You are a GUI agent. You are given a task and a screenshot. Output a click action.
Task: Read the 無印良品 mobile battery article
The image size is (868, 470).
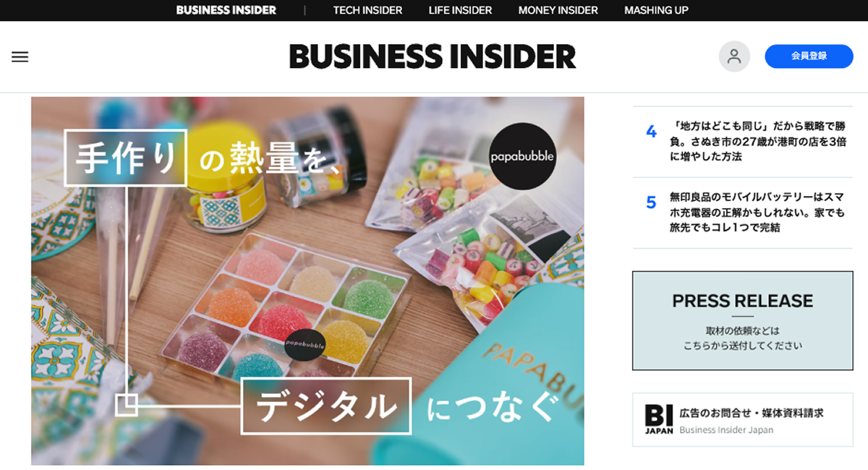[x=758, y=212]
